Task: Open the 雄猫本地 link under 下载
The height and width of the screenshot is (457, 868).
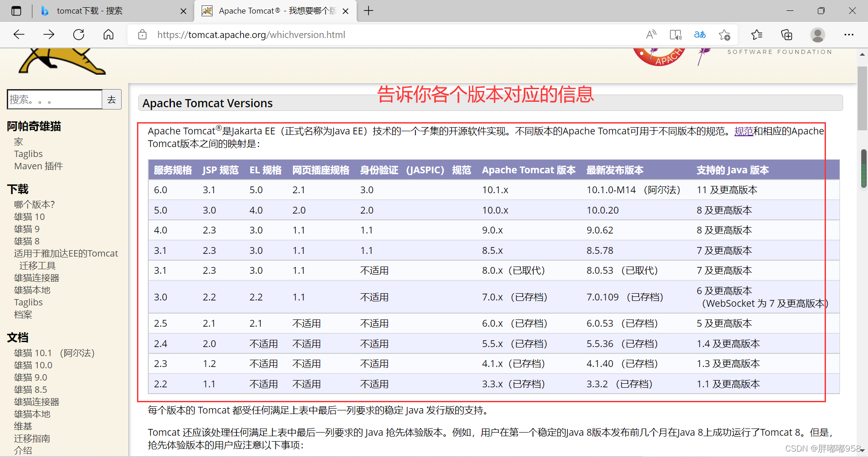Action: (x=32, y=290)
